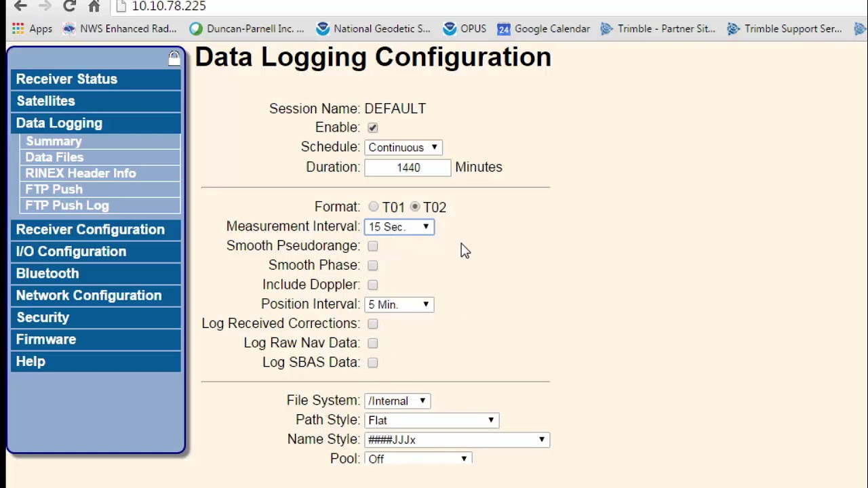
Task: Open Position Interval dropdown
Action: click(399, 304)
